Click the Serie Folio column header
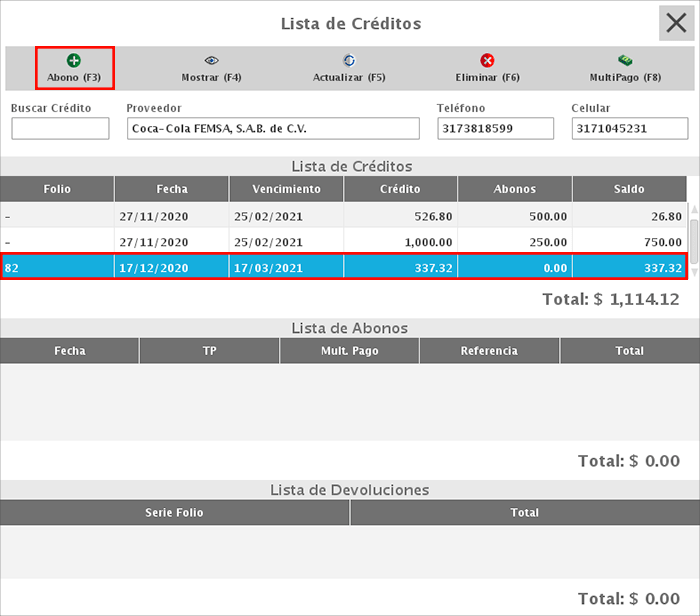700x616 pixels. [x=175, y=513]
